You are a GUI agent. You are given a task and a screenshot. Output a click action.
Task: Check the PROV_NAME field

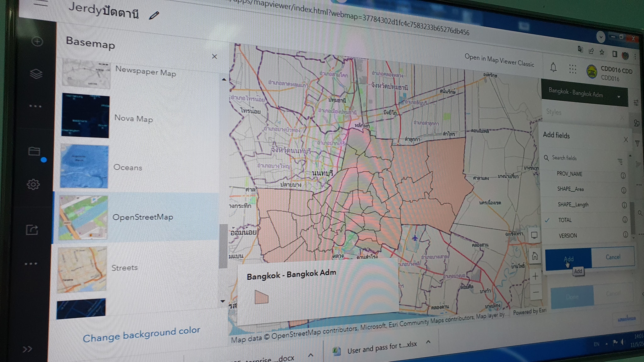click(x=569, y=174)
